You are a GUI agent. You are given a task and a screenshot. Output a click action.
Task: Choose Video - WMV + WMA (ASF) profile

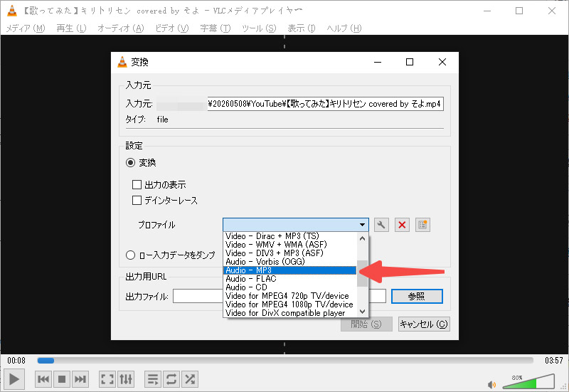[x=289, y=245]
